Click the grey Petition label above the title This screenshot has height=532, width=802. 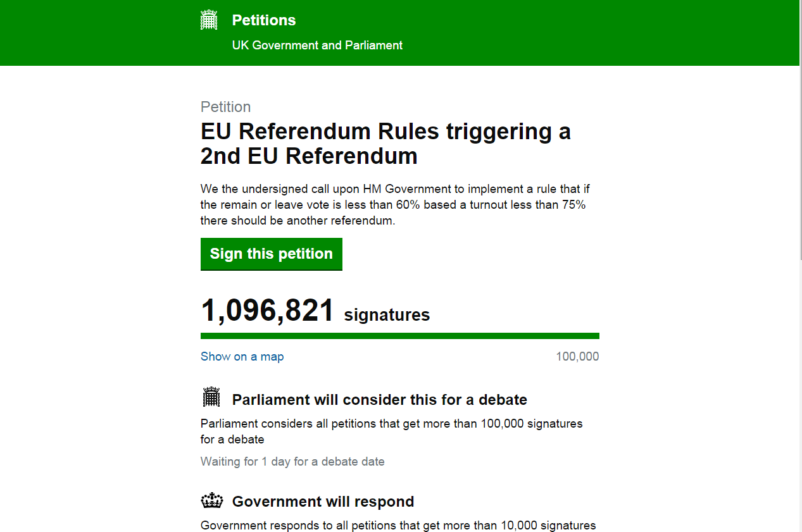coord(225,107)
